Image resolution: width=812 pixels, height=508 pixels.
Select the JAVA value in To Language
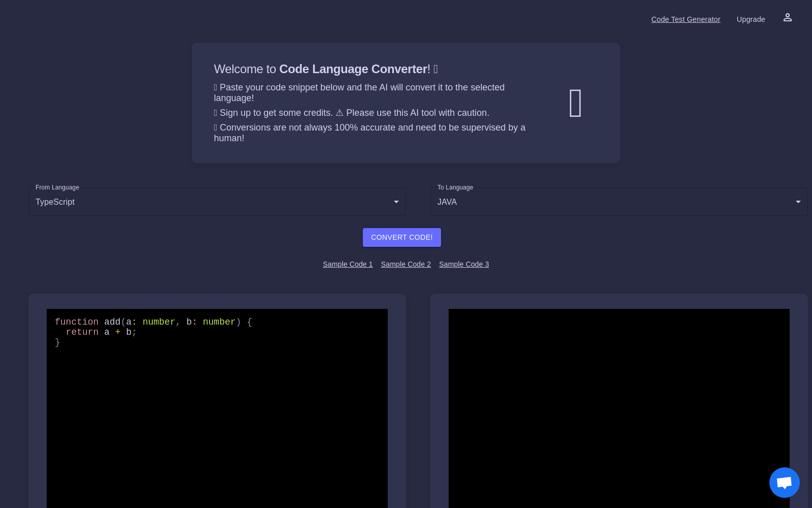[447, 202]
